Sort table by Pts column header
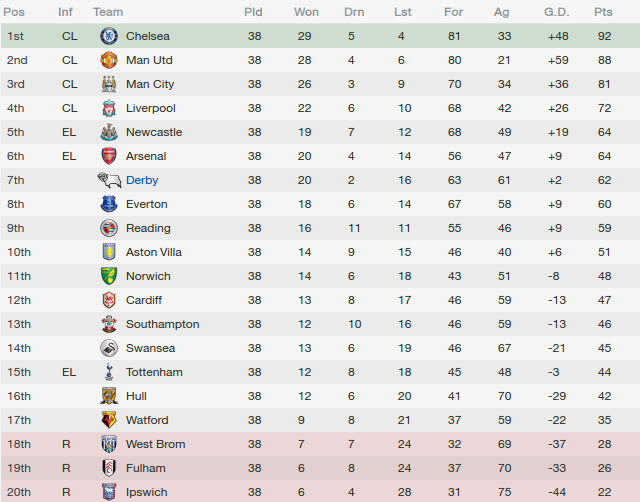The width and height of the screenshot is (640, 502). (603, 12)
